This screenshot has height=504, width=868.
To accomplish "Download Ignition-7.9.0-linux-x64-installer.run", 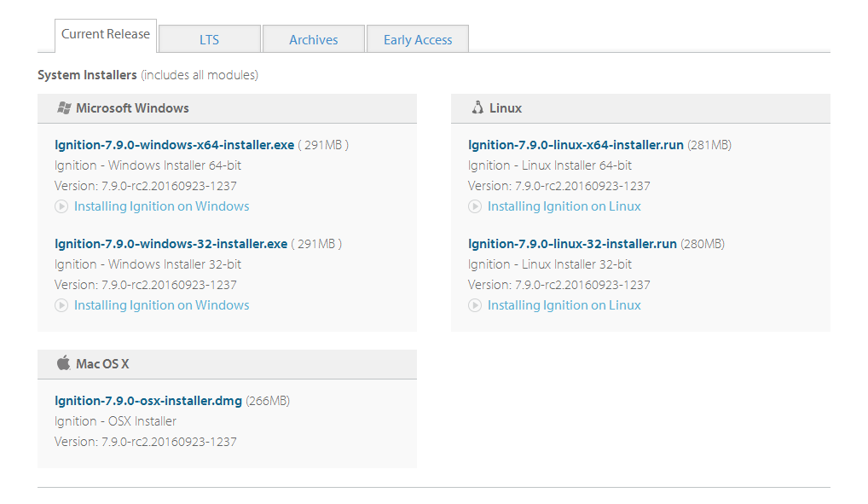I will [576, 145].
